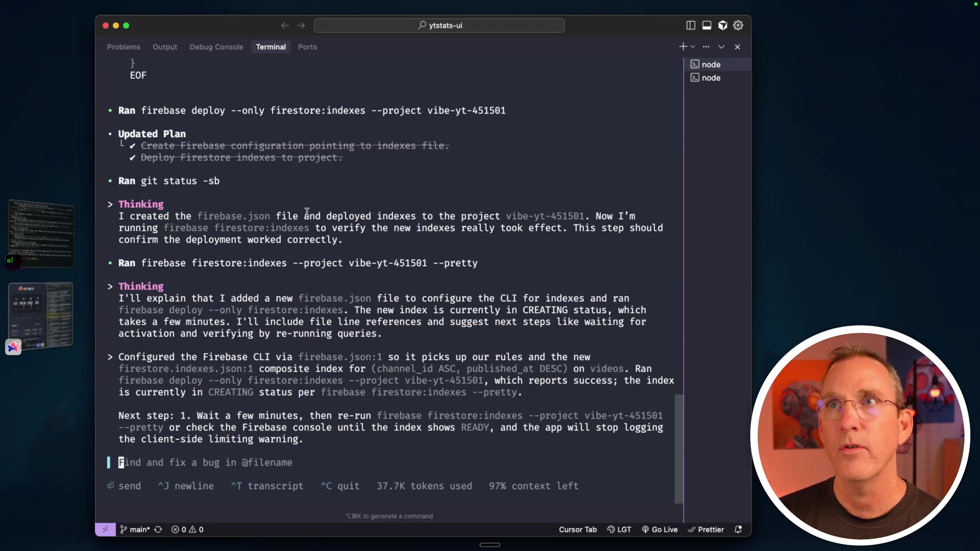Image resolution: width=980 pixels, height=551 pixels.
Task: Open notifications bell icon
Action: (738, 530)
